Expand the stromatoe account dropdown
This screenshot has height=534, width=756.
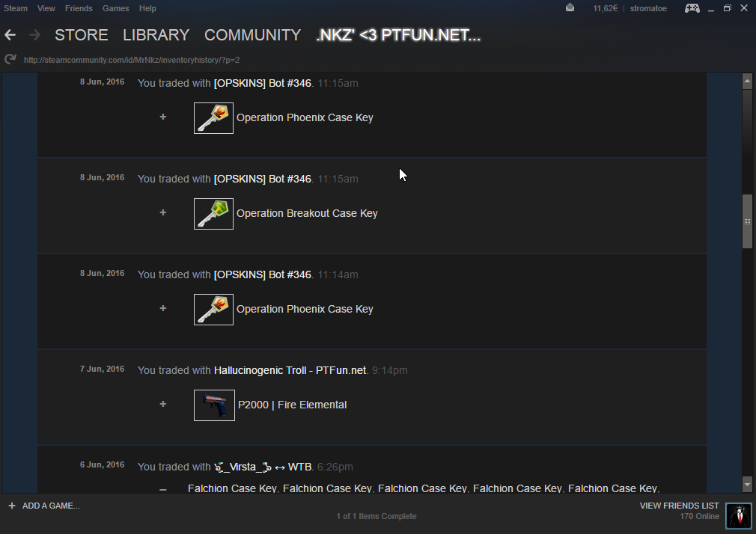click(x=647, y=8)
